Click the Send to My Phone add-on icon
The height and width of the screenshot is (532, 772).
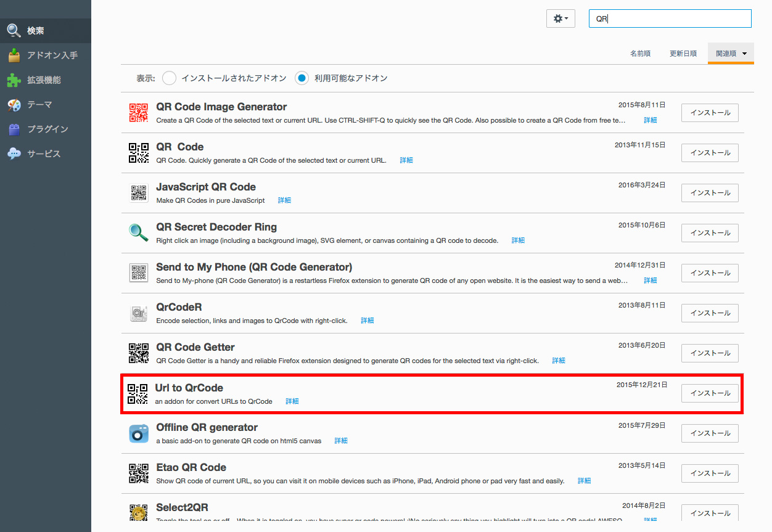139,273
